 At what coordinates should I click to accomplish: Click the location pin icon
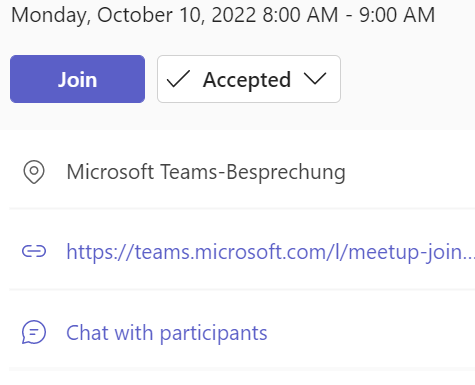[34, 172]
